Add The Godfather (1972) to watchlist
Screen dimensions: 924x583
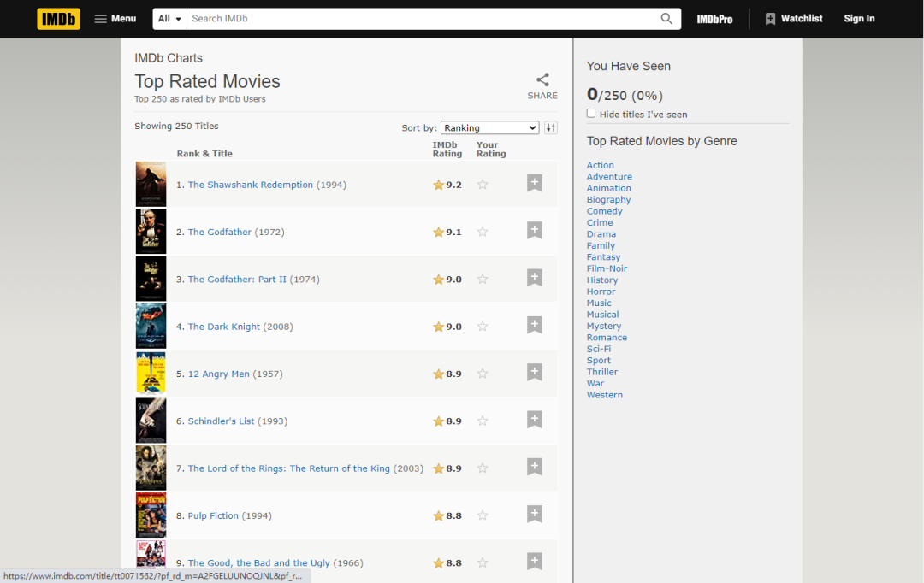(535, 230)
